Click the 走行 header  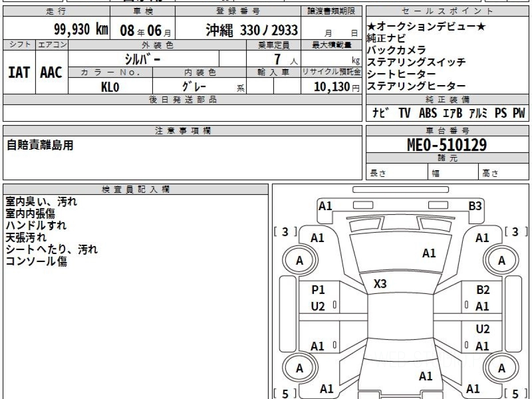(x=55, y=12)
